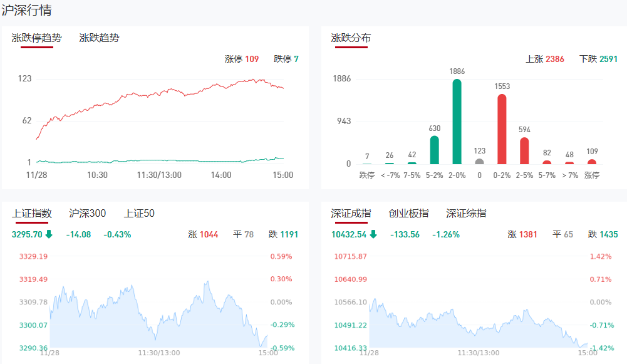Select the 涨跌停趋势 tab

(x=36, y=38)
